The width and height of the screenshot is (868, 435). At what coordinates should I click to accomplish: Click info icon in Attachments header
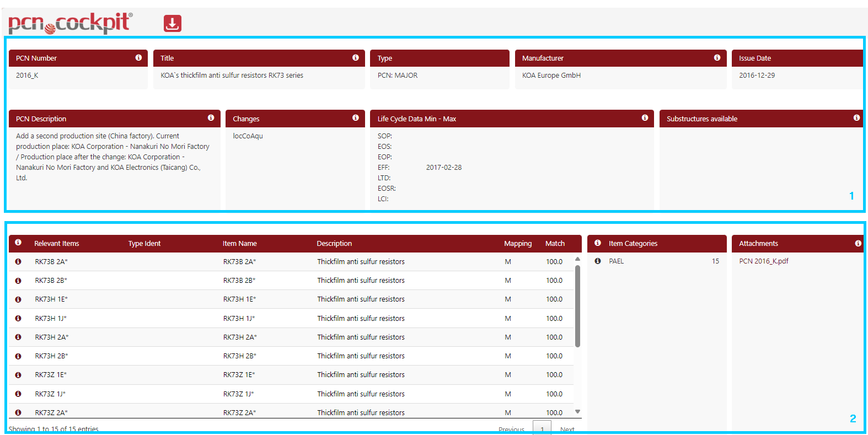[x=858, y=243]
